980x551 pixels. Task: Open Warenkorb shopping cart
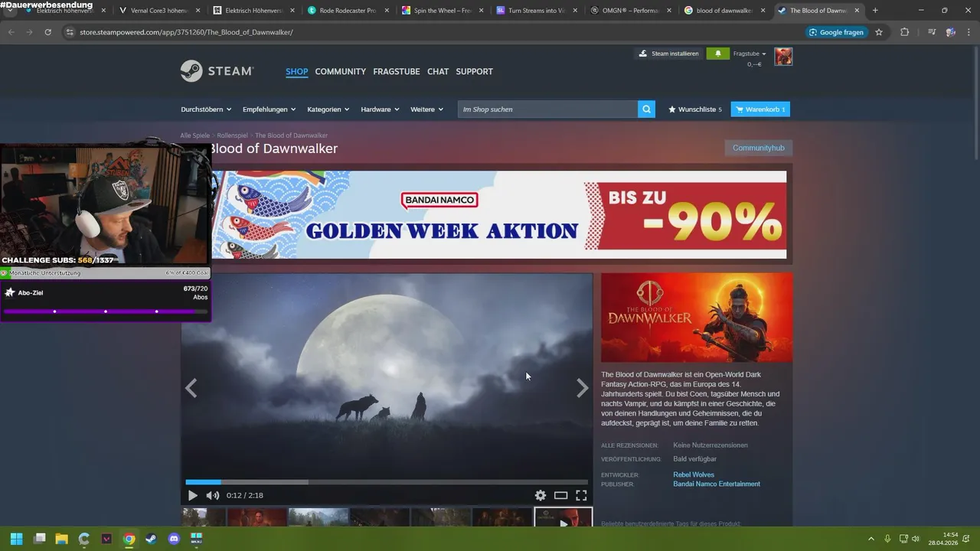pyautogui.click(x=760, y=109)
